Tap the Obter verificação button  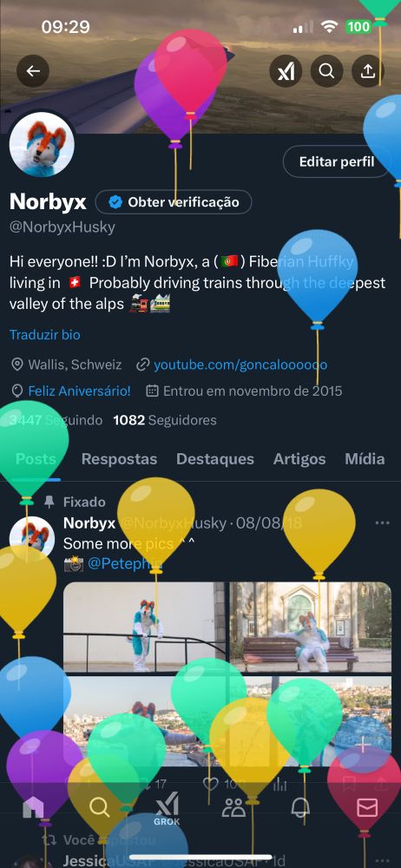click(174, 202)
